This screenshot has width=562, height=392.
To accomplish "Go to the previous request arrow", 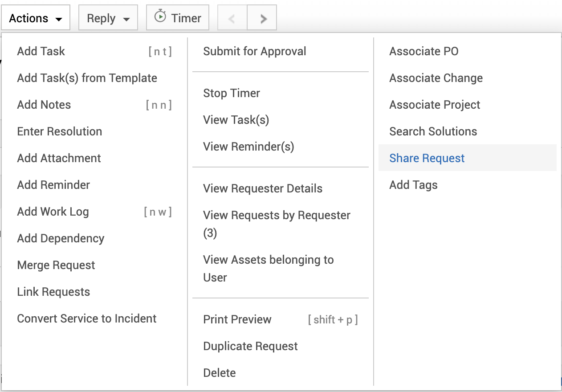I will tap(232, 18).
